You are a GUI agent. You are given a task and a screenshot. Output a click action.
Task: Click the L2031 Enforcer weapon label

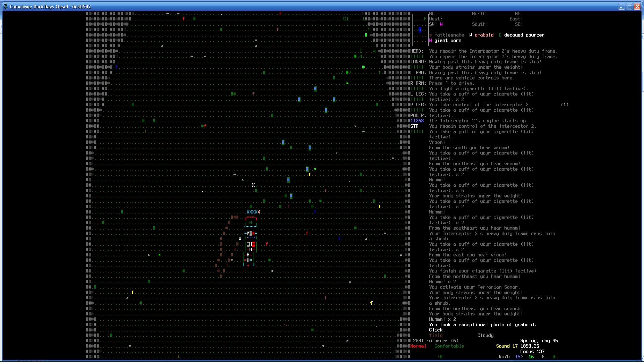click(x=434, y=341)
